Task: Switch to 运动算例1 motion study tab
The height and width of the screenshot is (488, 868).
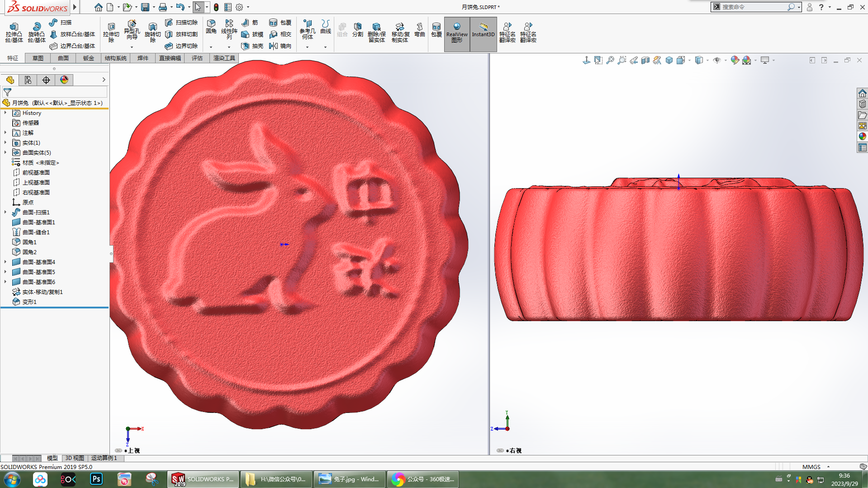Action: coord(104,458)
